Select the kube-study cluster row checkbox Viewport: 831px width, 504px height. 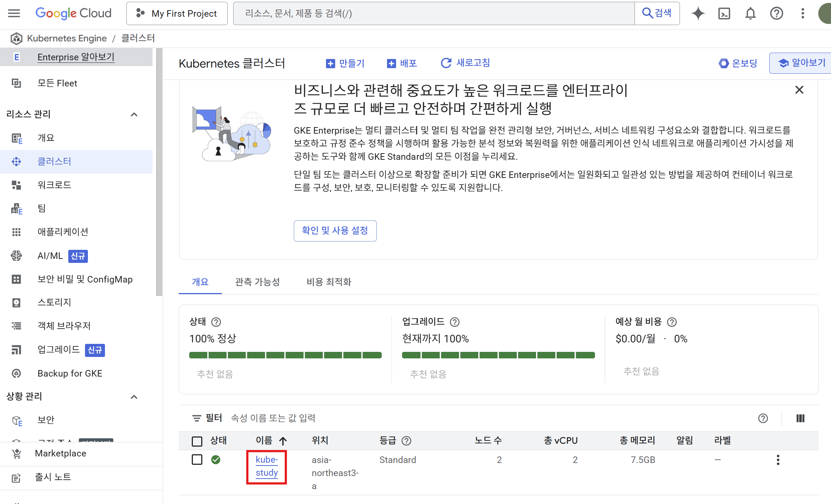click(x=197, y=459)
